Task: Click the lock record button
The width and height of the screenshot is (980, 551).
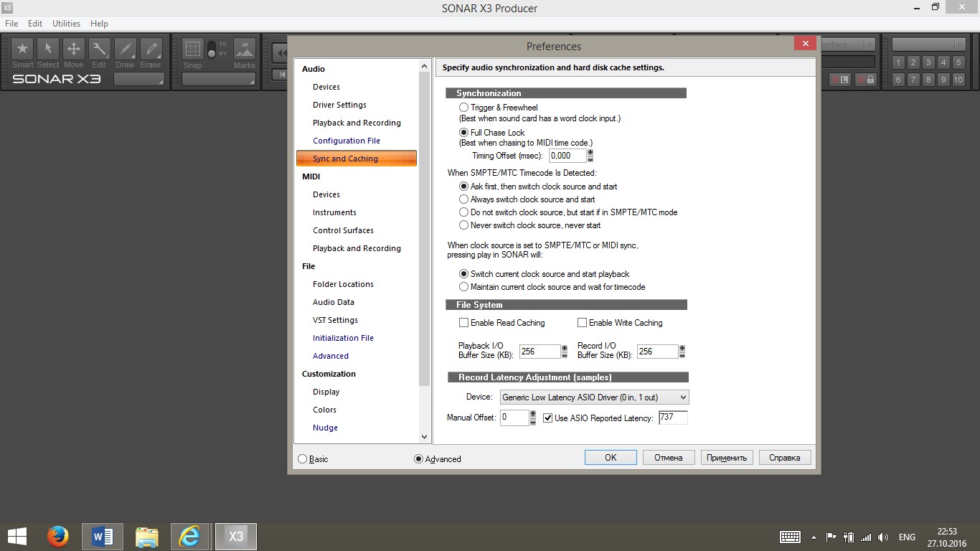Action: click(x=865, y=80)
